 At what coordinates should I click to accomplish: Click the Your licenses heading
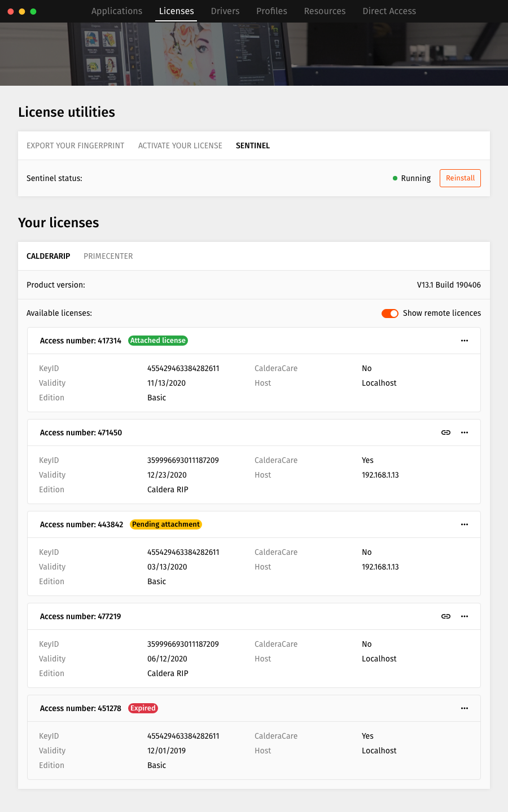click(x=59, y=223)
